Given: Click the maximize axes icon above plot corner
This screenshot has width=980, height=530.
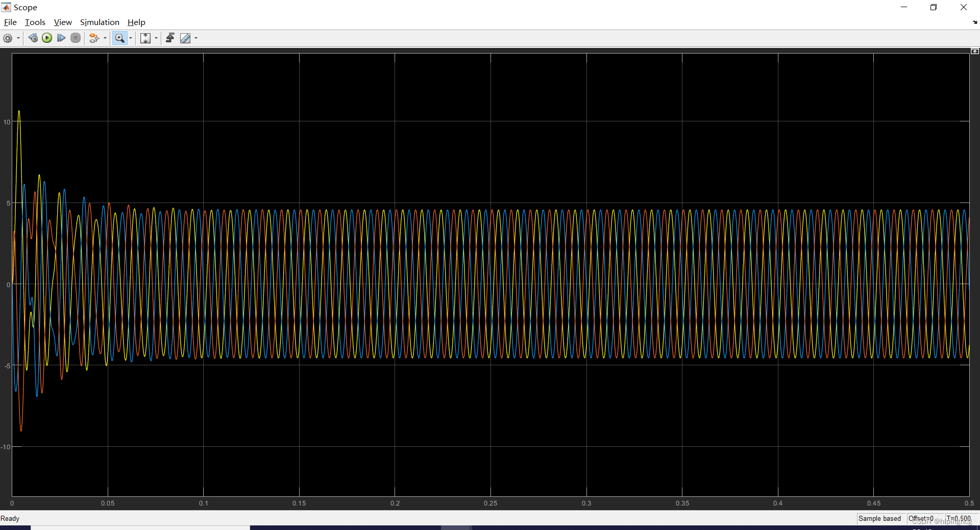Looking at the screenshot, I should point(975,51).
